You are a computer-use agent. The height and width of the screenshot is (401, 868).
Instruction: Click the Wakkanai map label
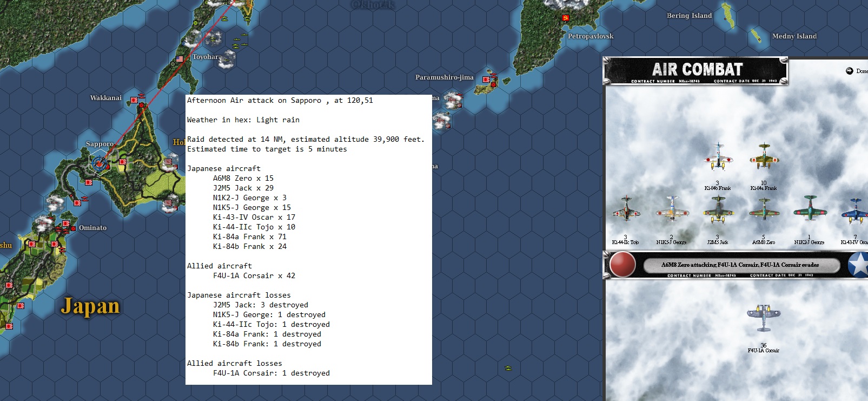click(x=106, y=98)
